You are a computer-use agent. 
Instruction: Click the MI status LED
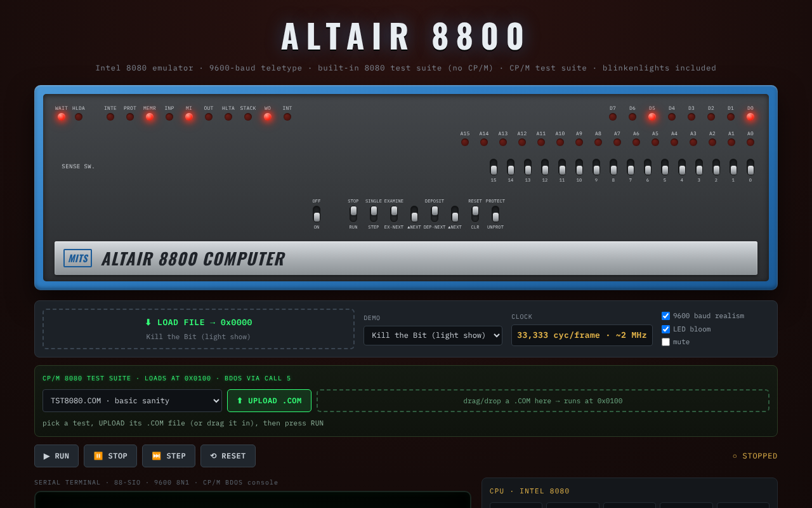point(189,117)
